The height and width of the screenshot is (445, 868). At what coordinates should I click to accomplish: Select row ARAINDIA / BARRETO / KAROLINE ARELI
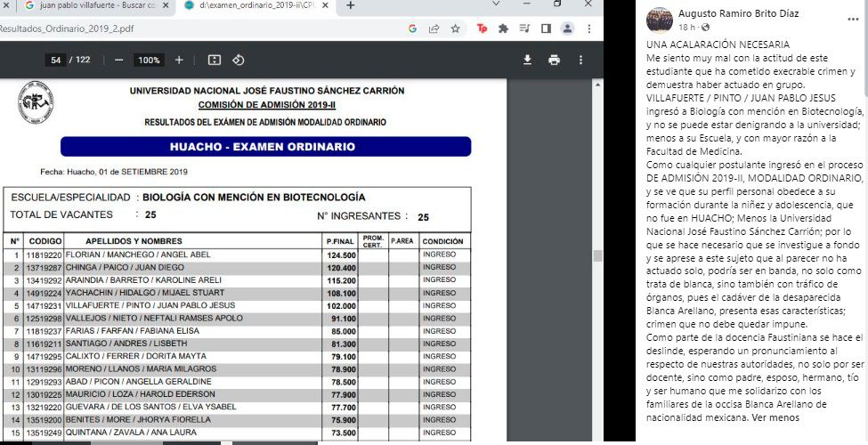(x=237, y=280)
